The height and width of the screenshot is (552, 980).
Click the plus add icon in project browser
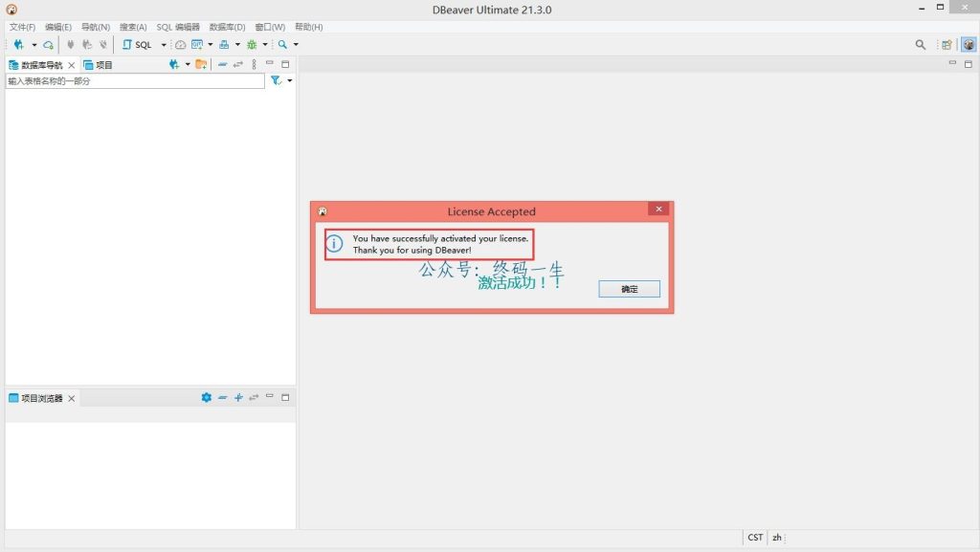(238, 397)
